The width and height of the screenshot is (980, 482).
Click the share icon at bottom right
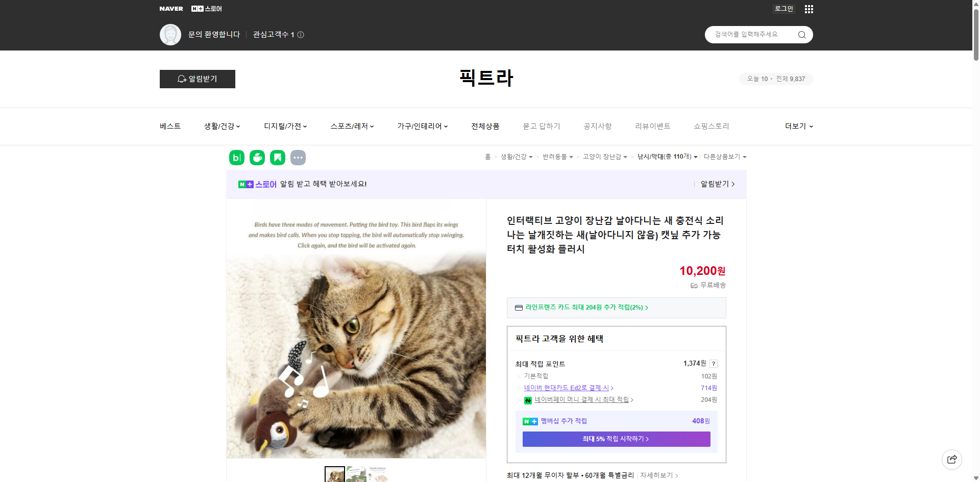pos(952,459)
